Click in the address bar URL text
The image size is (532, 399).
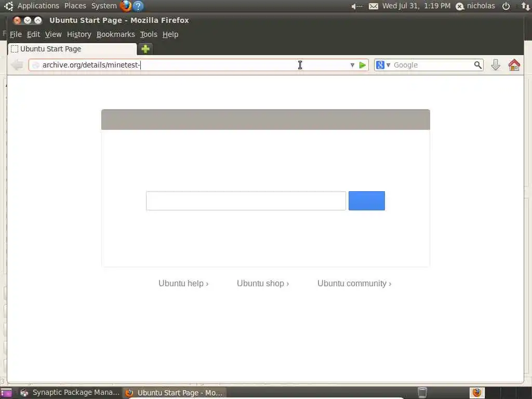pyautogui.click(x=91, y=65)
